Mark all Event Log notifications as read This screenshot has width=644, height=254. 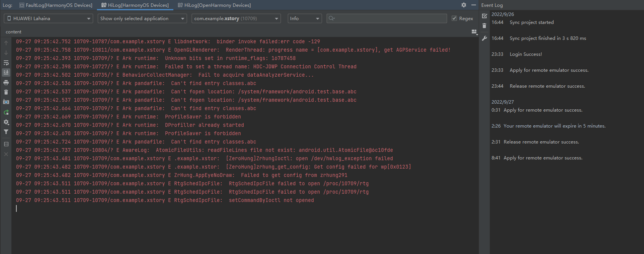tap(484, 16)
